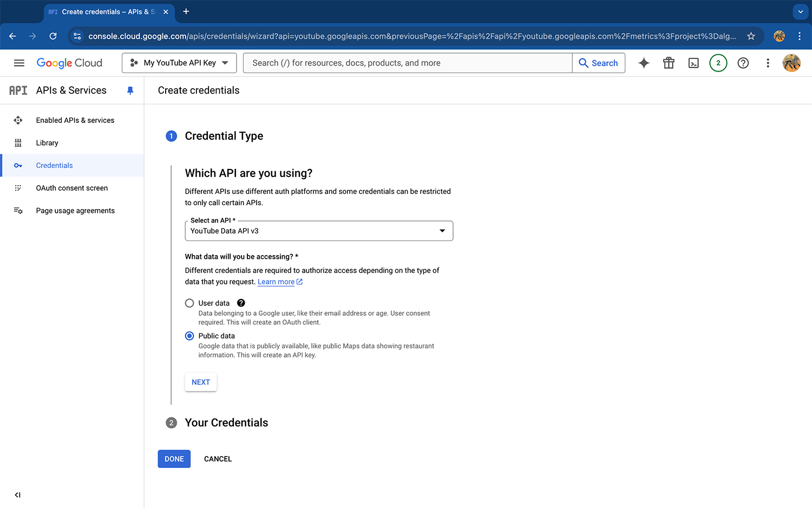Reload the current page
The height and width of the screenshot is (508, 812).
tap(53, 36)
